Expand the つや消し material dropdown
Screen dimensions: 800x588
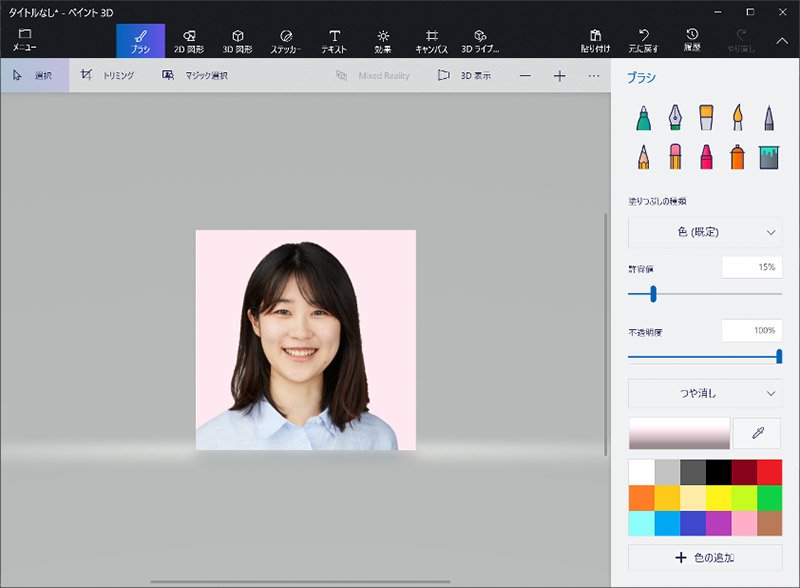click(x=704, y=393)
